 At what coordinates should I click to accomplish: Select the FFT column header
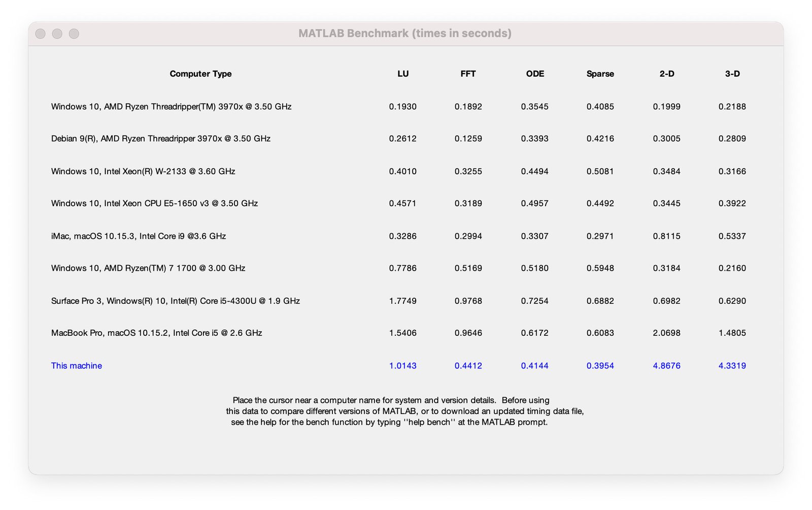click(468, 74)
